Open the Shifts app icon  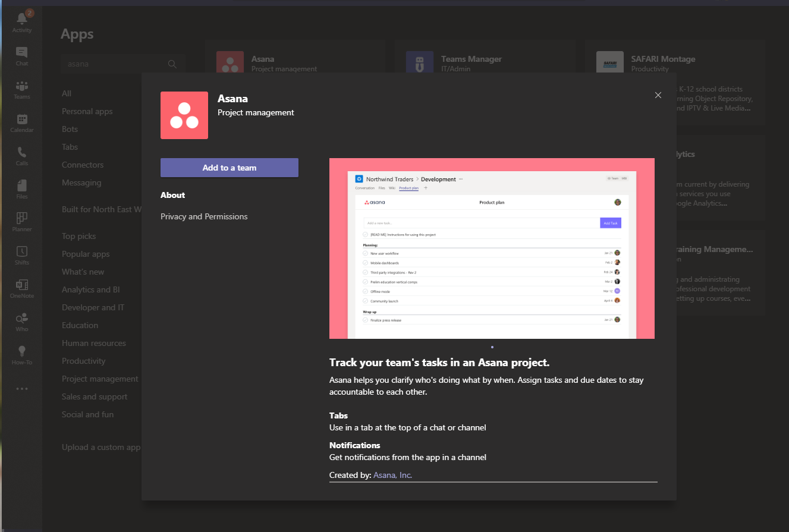tap(21, 253)
